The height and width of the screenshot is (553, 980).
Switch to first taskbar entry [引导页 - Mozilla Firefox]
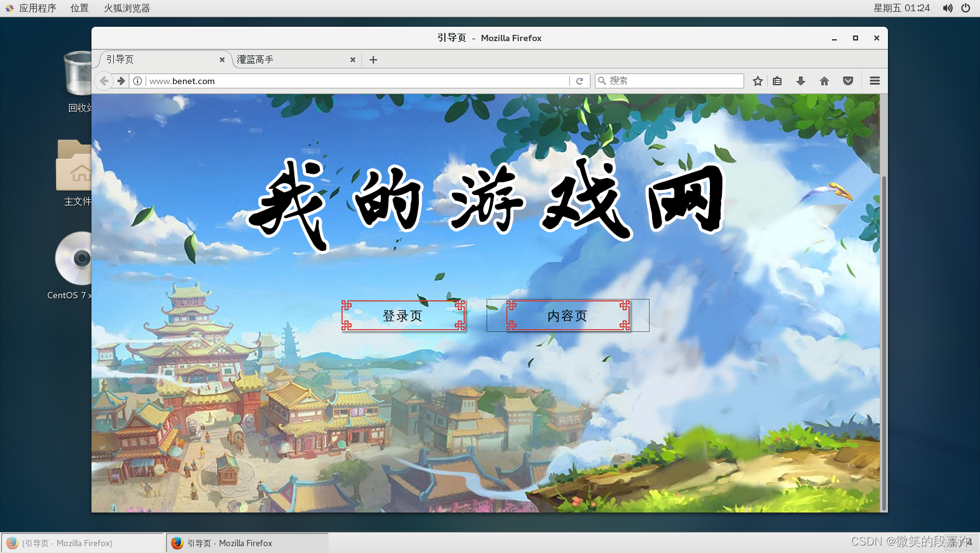pos(82,543)
